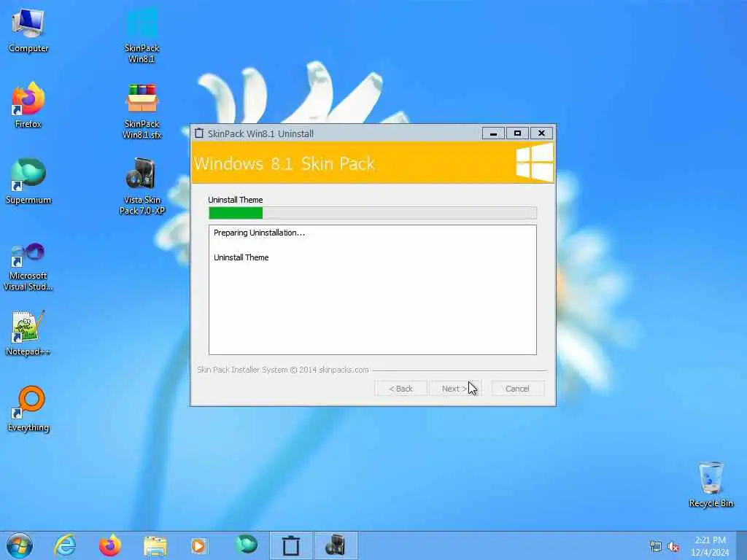Click the green uninstall progress bar
The width and height of the screenshot is (747, 560).
[373, 213]
